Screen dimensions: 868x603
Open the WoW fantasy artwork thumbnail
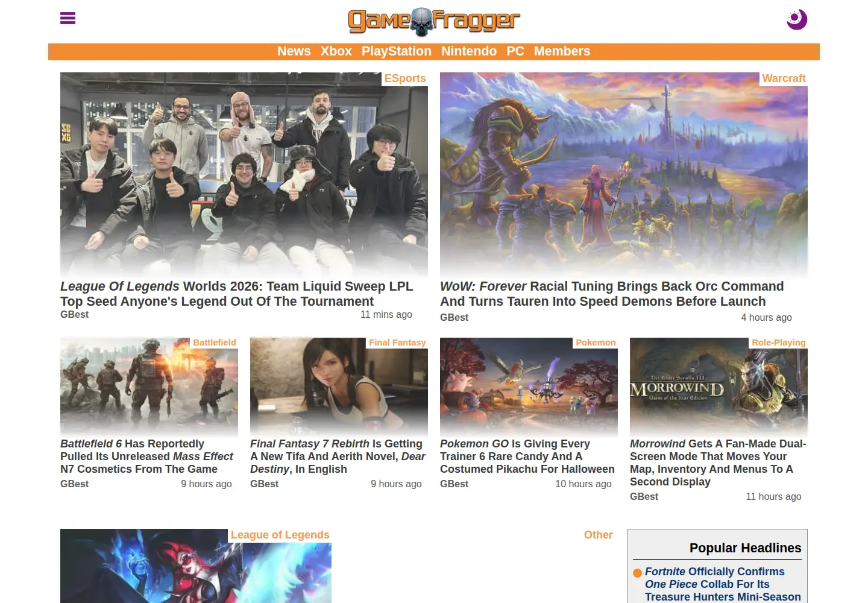(624, 175)
